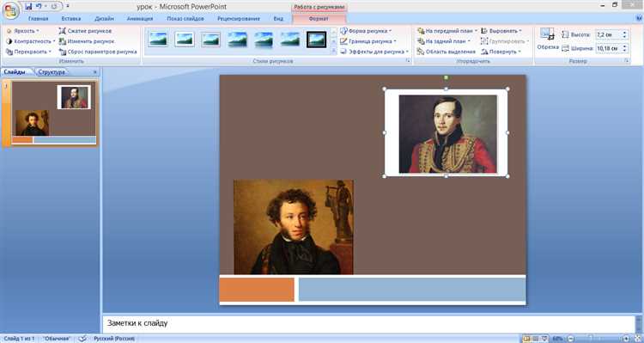Click the Обрезка crop tool
644x343 pixels.
(x=548, y=39)
